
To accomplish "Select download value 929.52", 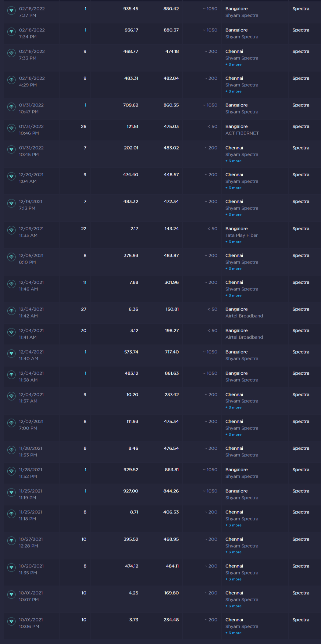I will 131,470.
